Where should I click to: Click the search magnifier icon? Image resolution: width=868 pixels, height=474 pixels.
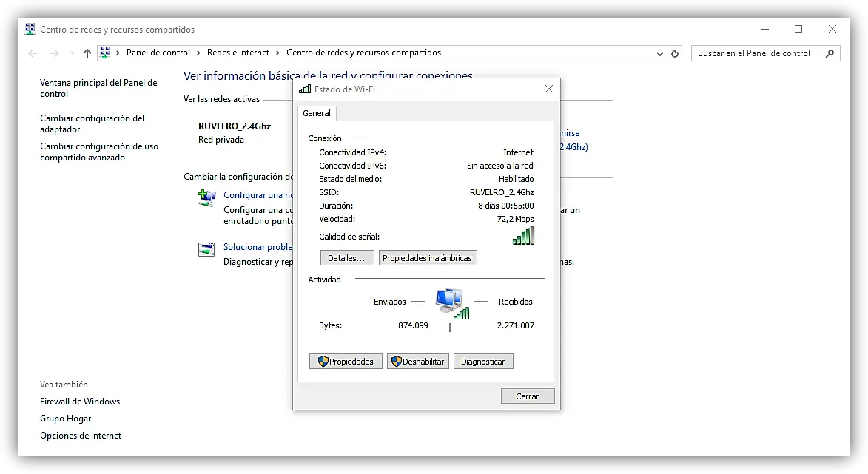830,53
